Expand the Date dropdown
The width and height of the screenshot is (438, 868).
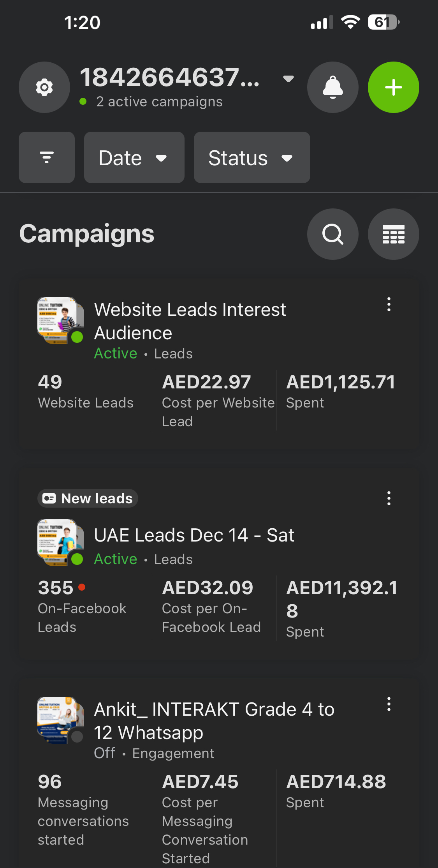pos(134,157)
